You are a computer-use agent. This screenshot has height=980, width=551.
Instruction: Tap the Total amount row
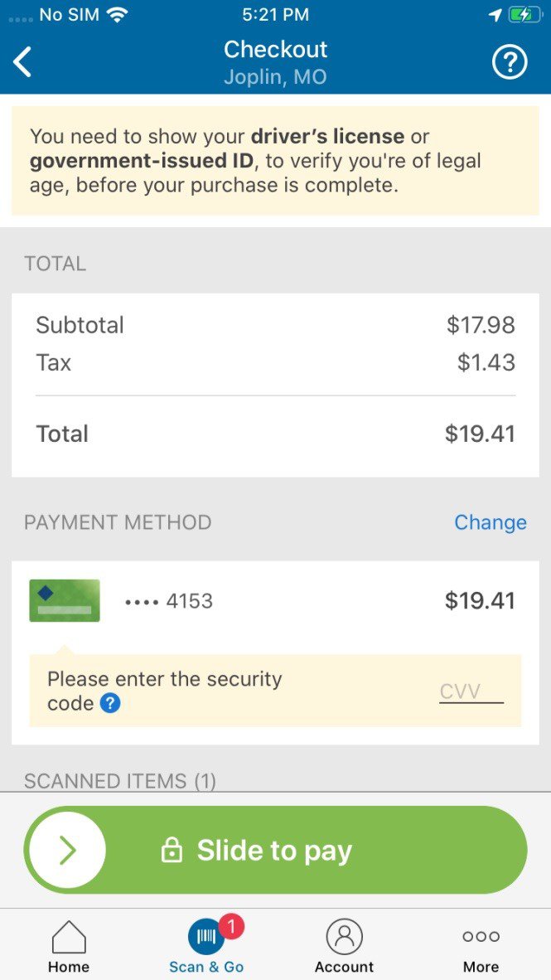tap(276, 434)
